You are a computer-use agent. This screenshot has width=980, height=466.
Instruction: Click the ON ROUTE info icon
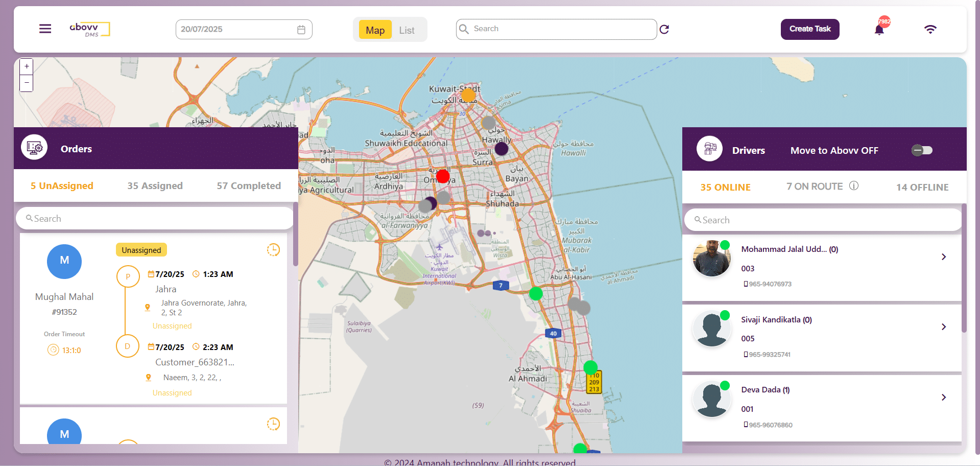(854, 186)
